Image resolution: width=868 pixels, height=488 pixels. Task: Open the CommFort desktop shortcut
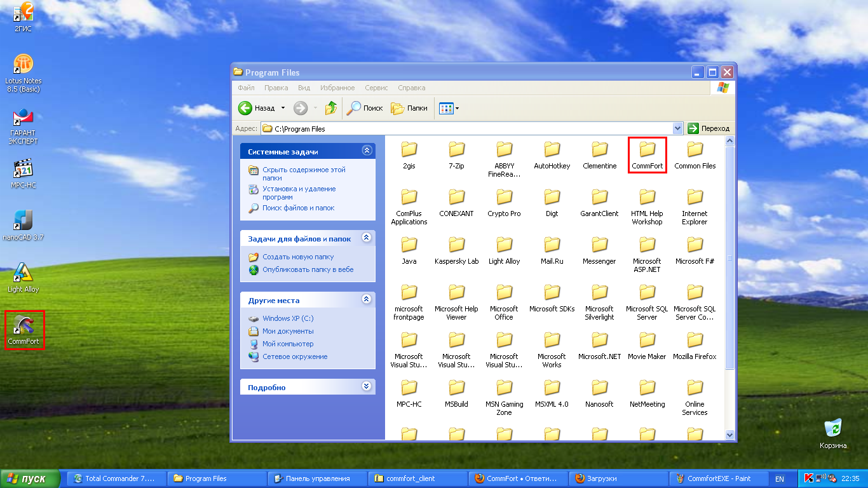tap(24, 326)
